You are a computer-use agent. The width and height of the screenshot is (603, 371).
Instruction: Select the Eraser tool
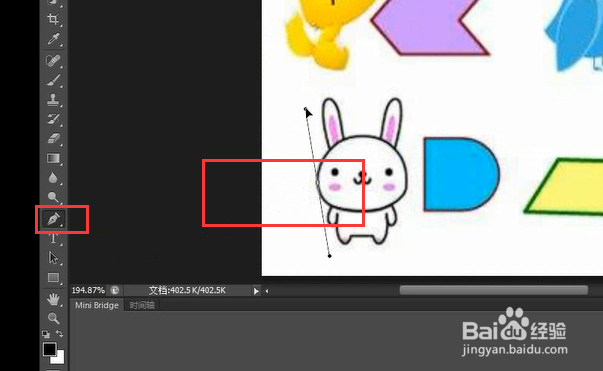[x=53, y=138]
